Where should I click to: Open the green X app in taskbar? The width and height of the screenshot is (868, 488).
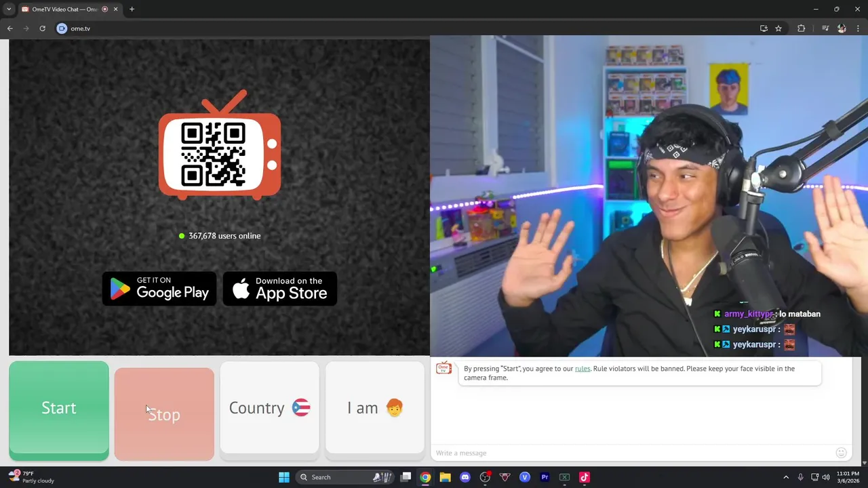(x=564, y=477)
